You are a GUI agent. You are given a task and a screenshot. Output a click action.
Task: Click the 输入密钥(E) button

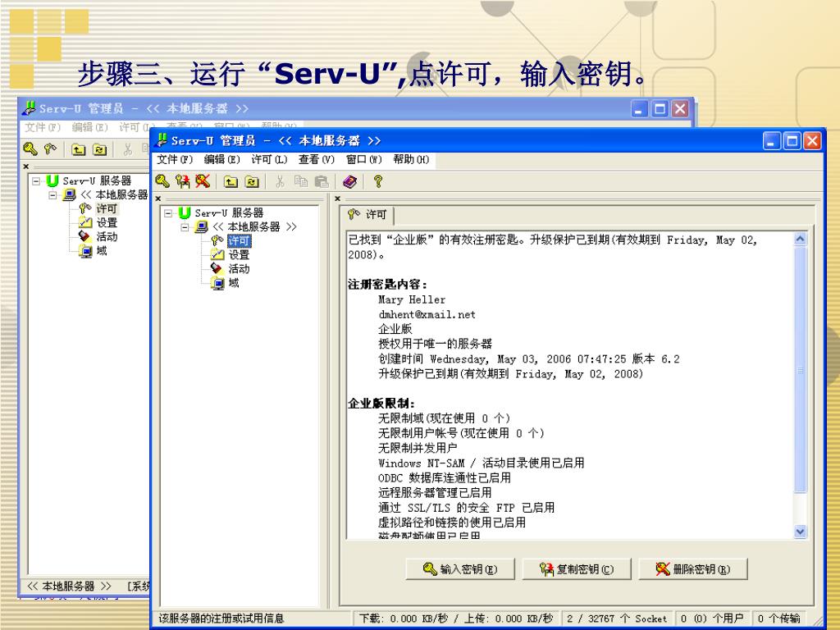[460, 569]
